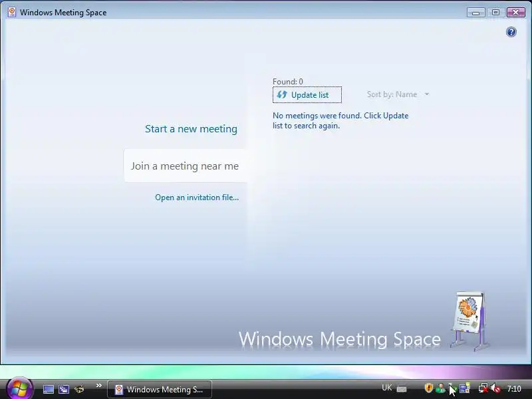Click Start a new meeting
The image size is (532, 399).
191,129
